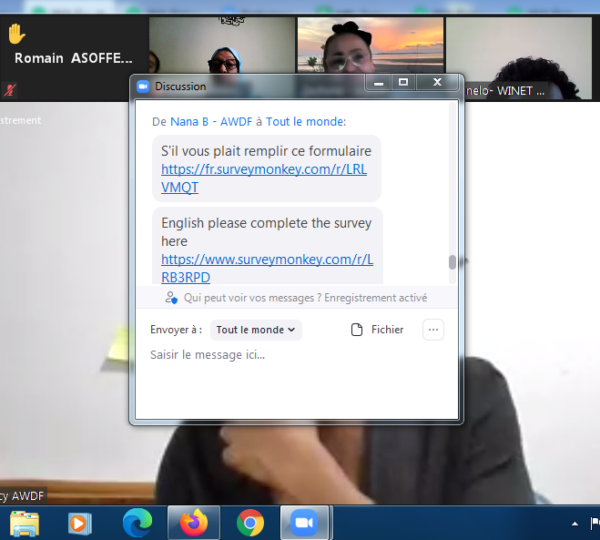Select the video tile with sunset background
The height and width of the screenshot is (540, 600).
(370, 45)
